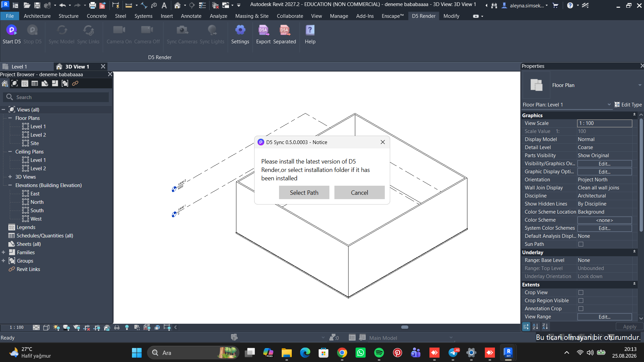Open D5 Render Help
Viewport: 644px width, 362px height.
(310, 30)
